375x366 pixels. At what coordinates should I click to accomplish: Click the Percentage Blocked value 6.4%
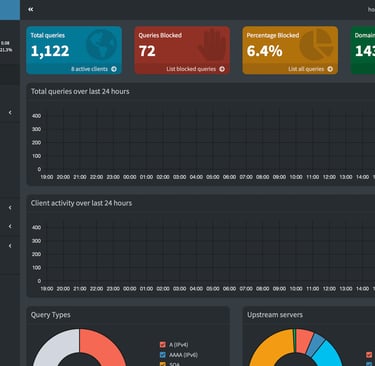[x=265, y=51]
